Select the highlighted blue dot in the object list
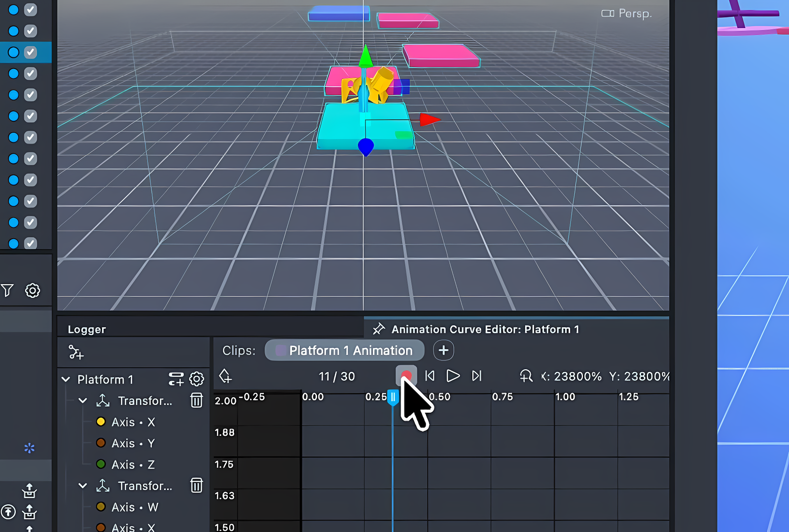 coord(13,52)
